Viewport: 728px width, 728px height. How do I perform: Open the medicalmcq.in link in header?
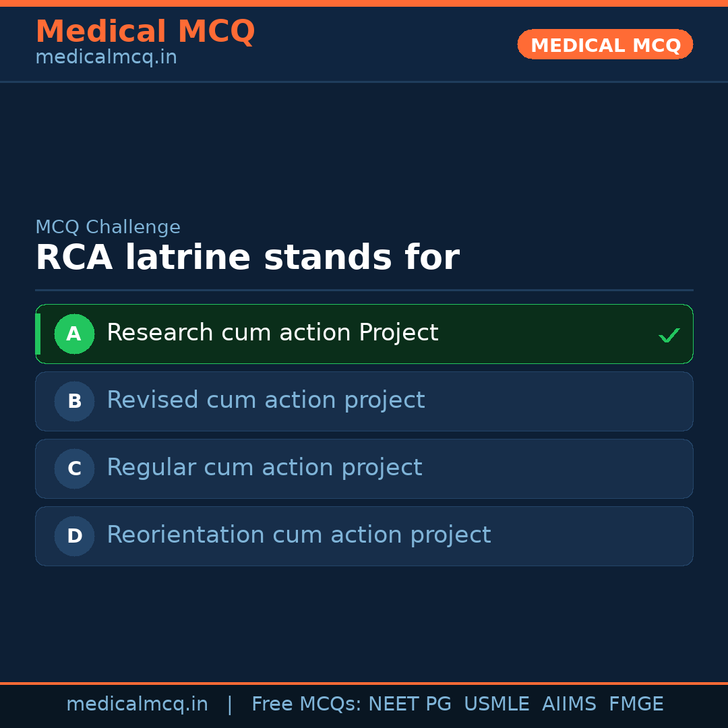tap(106, 58)
